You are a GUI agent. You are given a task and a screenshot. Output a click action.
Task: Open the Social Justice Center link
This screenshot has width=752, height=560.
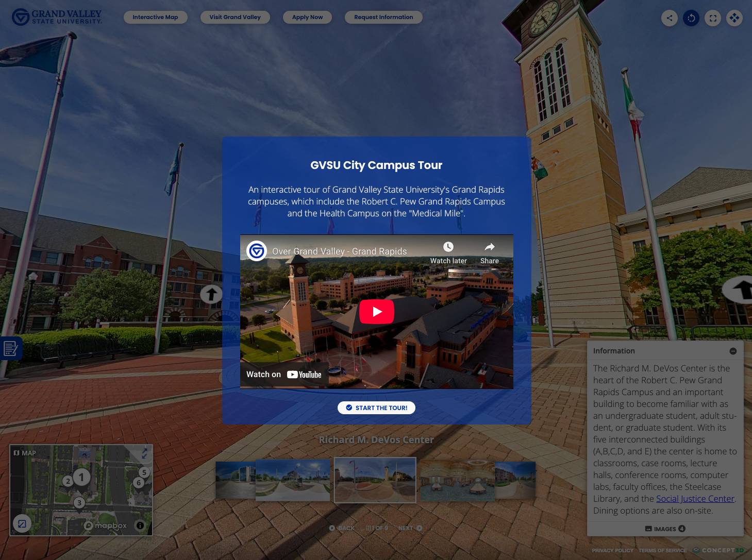695,499
